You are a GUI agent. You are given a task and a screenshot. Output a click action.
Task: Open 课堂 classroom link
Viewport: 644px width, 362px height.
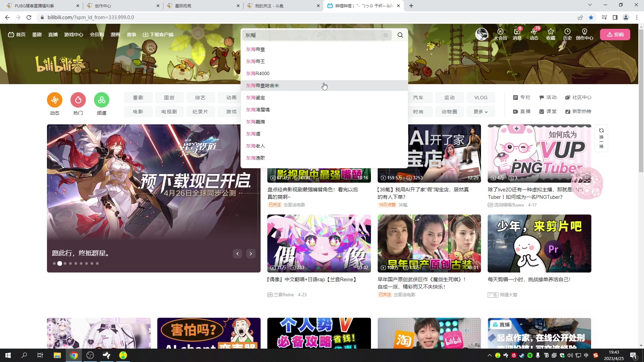coord(548,112)
